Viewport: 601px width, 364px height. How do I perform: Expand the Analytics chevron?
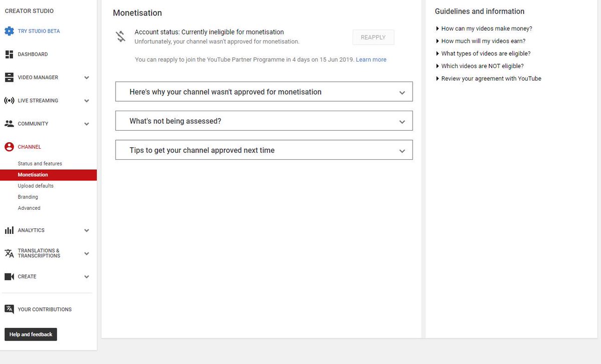87,230
